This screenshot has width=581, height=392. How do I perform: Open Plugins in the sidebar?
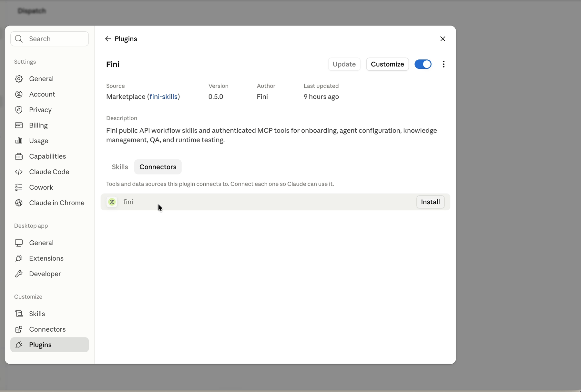49,345
